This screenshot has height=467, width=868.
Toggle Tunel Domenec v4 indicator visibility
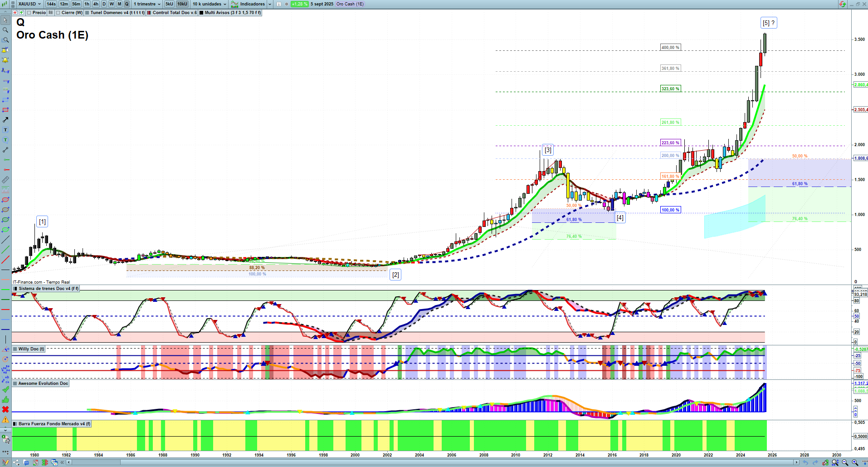tap(88, 13)
